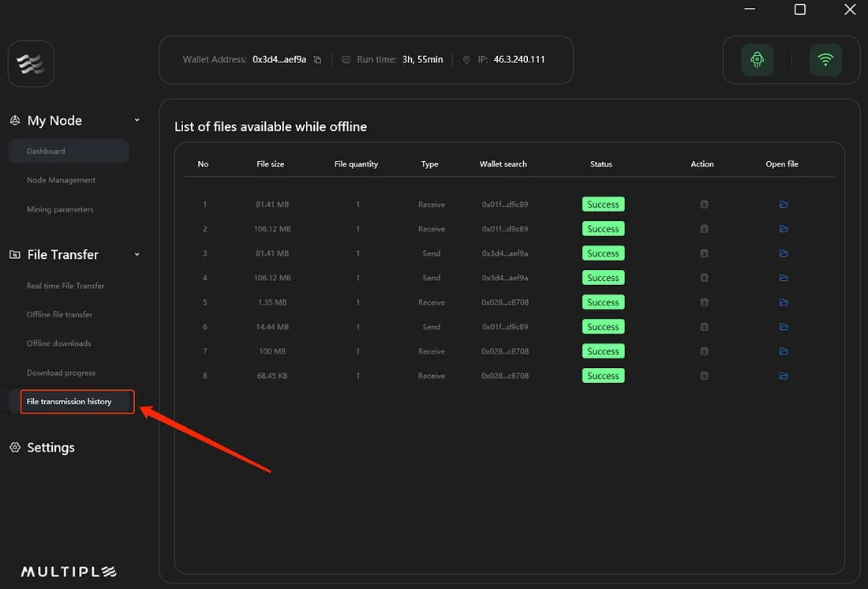Image resolution: width=868 pixels, height=589 pixels.
Task: Click the green node robot icon
Action: (x=757, y=60)
